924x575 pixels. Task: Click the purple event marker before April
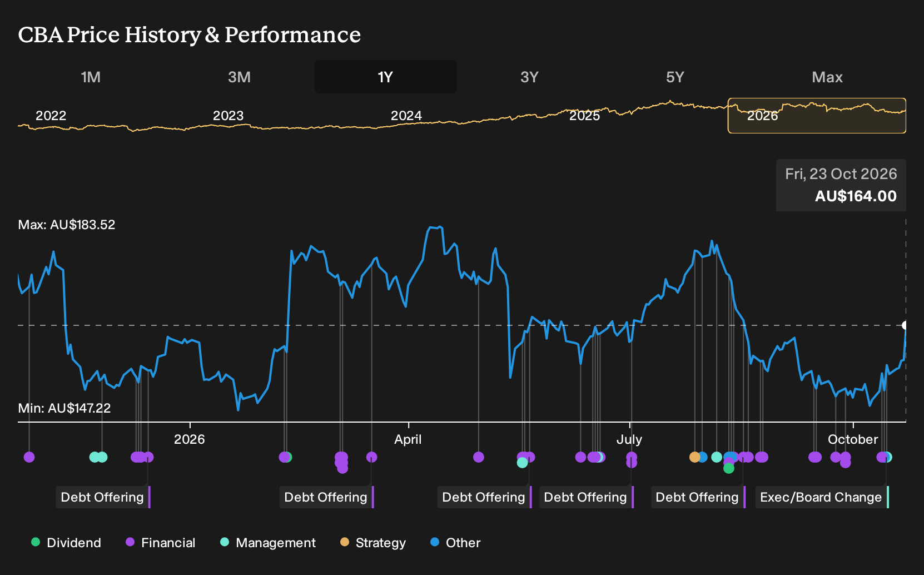(x=372, y=457)
